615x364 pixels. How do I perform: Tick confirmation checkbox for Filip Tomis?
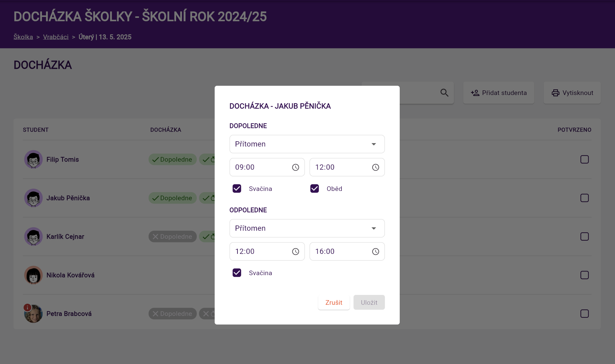pos(584,159)
